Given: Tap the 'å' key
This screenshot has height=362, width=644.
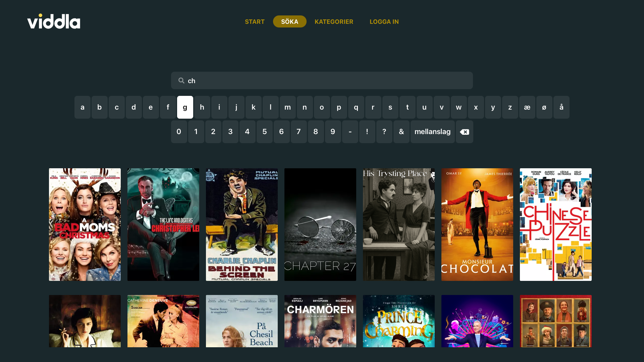Looking at the screenshot, I should (x=561, y=107).
